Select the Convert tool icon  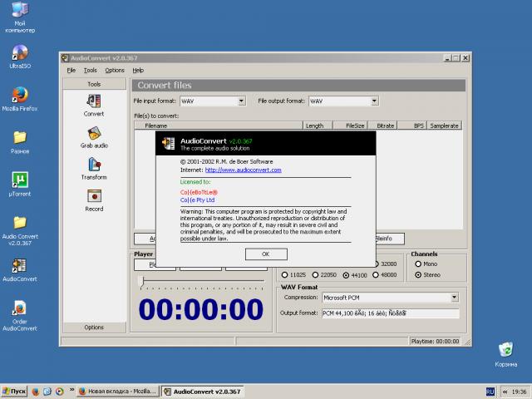(x=94, y=103)
